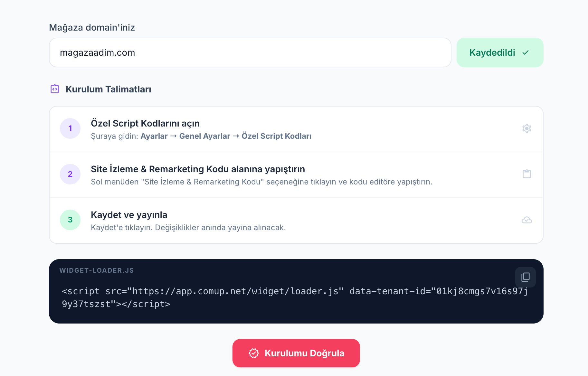The height and width of the screenshot is (376, 588).
Task: Click the Kurulum Talimatları code icon
Action: pyautogui.click(x=54, y=89)
